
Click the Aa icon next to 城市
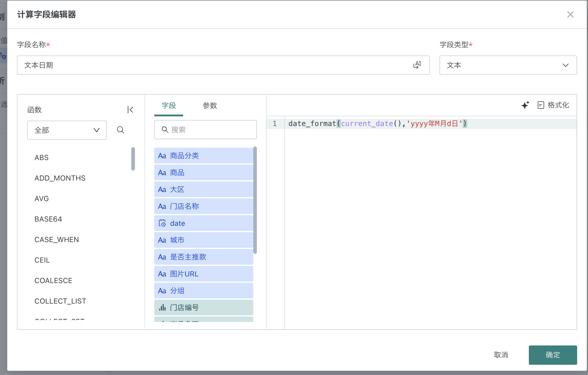click(162, 240)
